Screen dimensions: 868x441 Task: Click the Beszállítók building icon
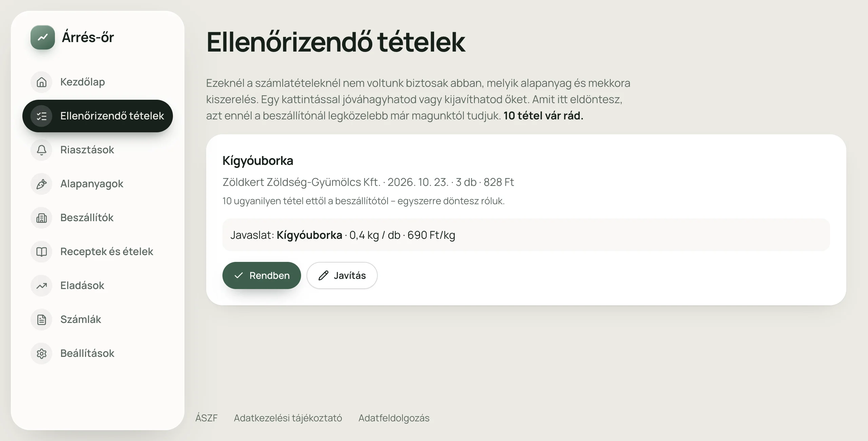point(41,218)
